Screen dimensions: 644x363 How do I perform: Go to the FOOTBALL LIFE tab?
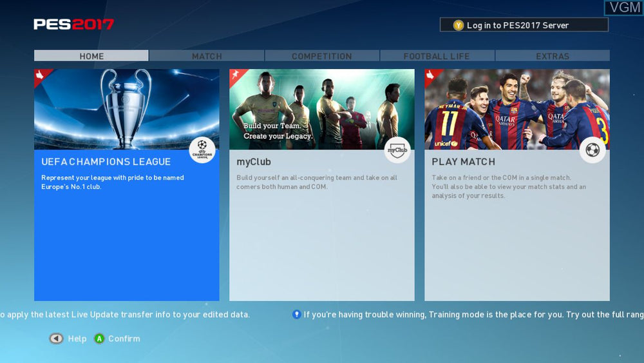click(437, 56)
